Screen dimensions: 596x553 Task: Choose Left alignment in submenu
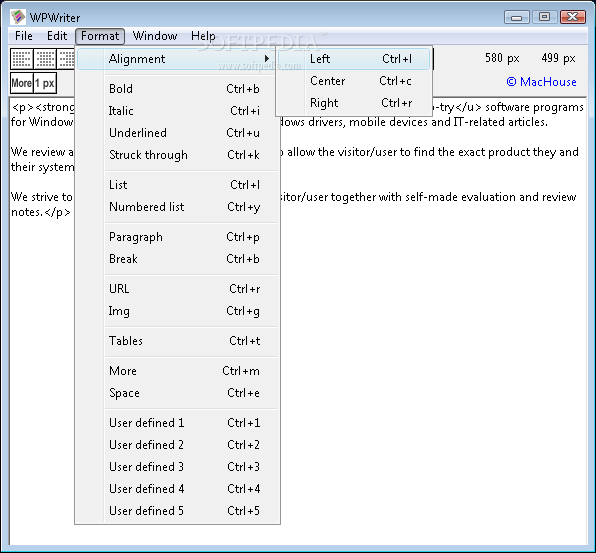(354, 59)
